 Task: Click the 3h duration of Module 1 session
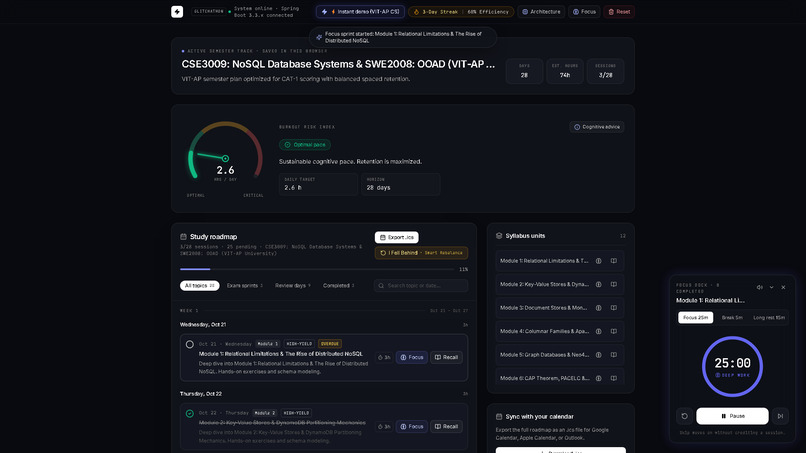[384, 357]
